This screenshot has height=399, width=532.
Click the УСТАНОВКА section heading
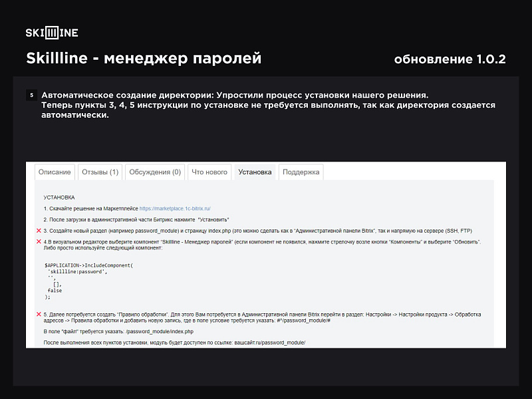tap(60, 197)
